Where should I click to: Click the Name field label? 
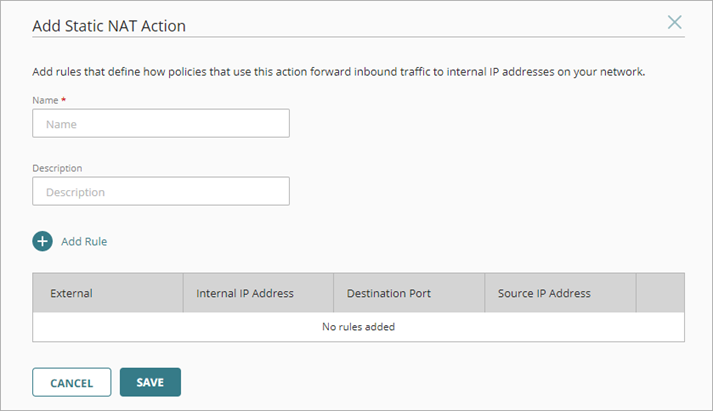(x=44, y=101)
